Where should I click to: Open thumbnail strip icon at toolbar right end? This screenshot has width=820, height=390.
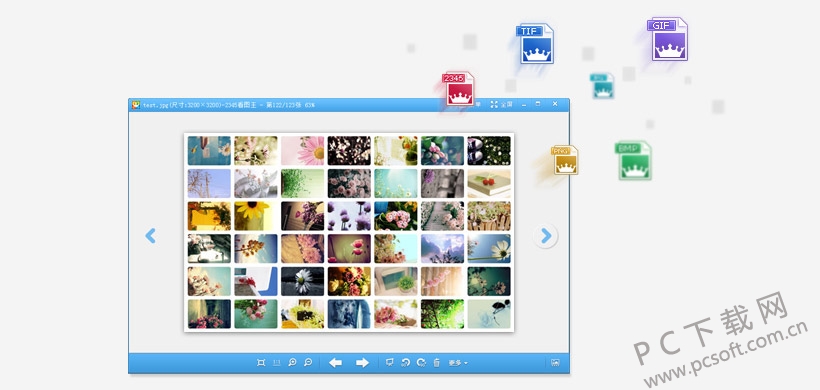coord(555,362)
